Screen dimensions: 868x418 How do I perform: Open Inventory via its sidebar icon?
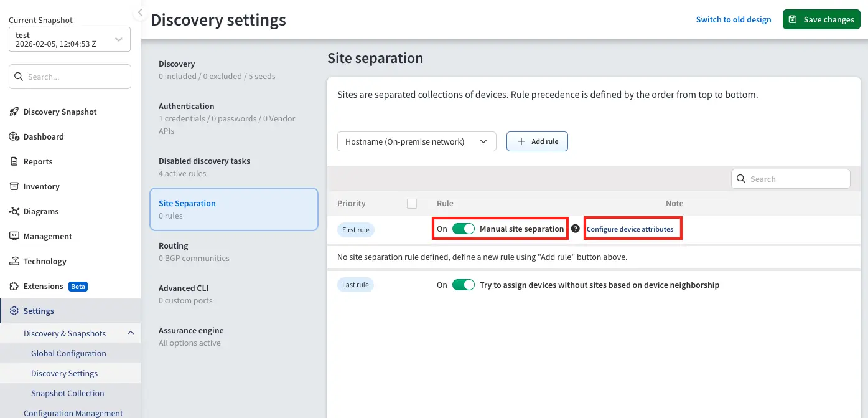point(14,186)
